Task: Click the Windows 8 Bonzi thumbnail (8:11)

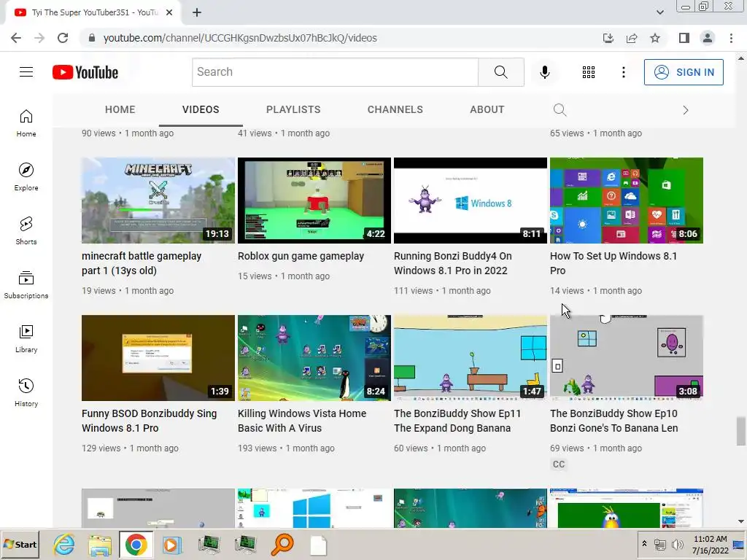Action: pos(471,201)
